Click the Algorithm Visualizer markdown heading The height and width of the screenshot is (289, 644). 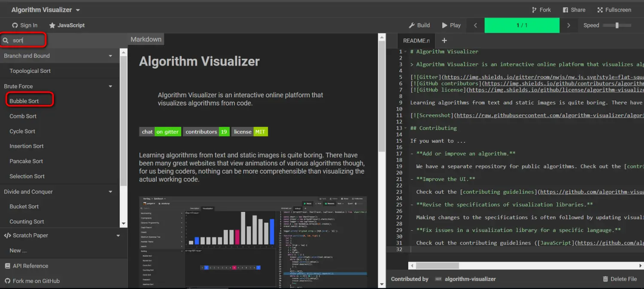[199, 61]
